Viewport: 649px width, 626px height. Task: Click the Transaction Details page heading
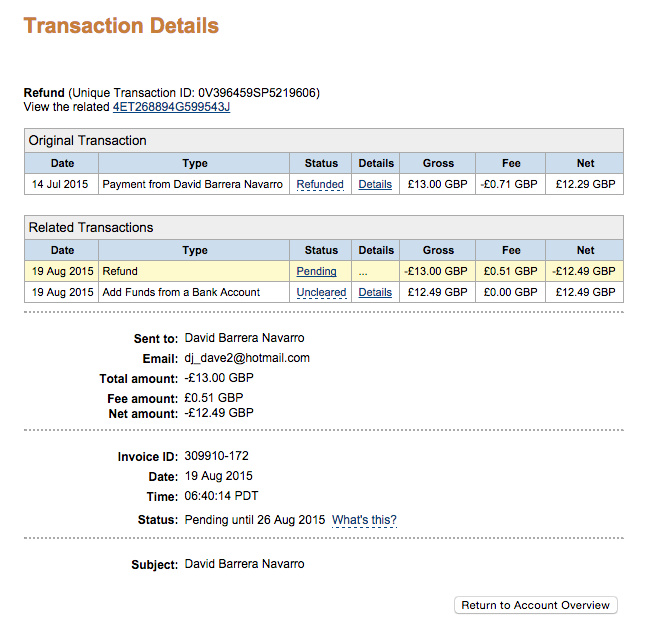[121, 26]
